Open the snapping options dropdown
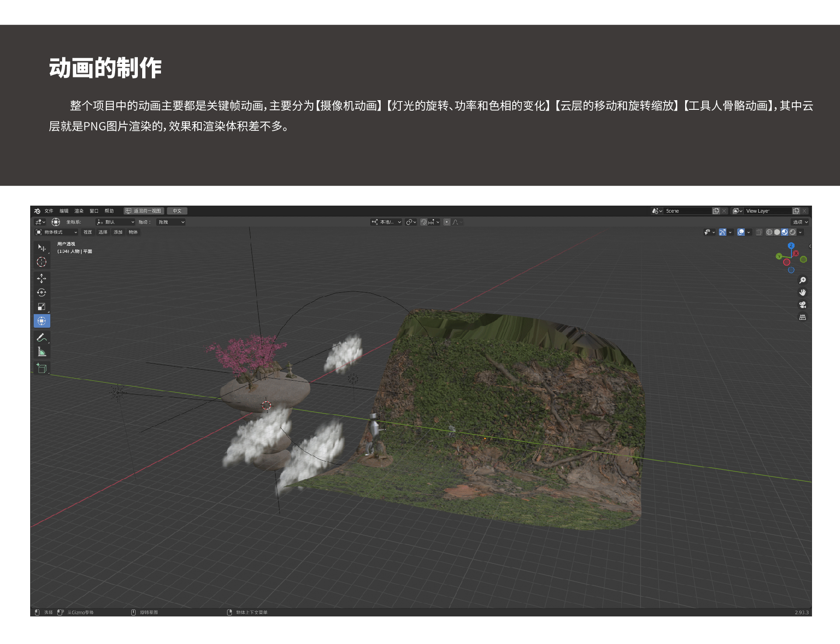The image size is (840, 644). (x=434, y=222)
